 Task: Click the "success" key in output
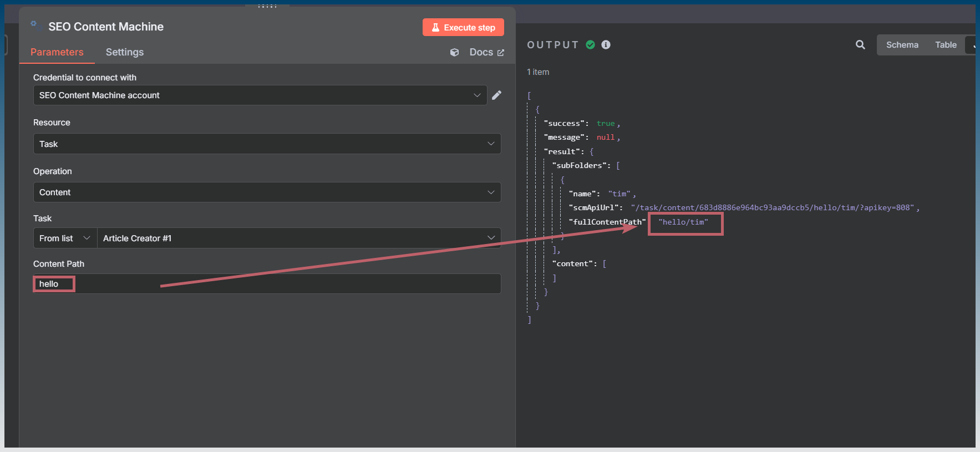tap(564, 123)
